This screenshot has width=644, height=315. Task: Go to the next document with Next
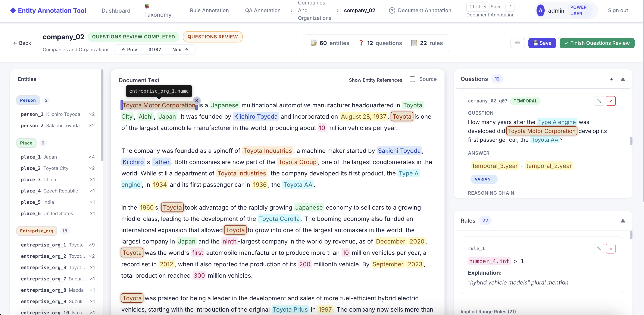[180, 50]
